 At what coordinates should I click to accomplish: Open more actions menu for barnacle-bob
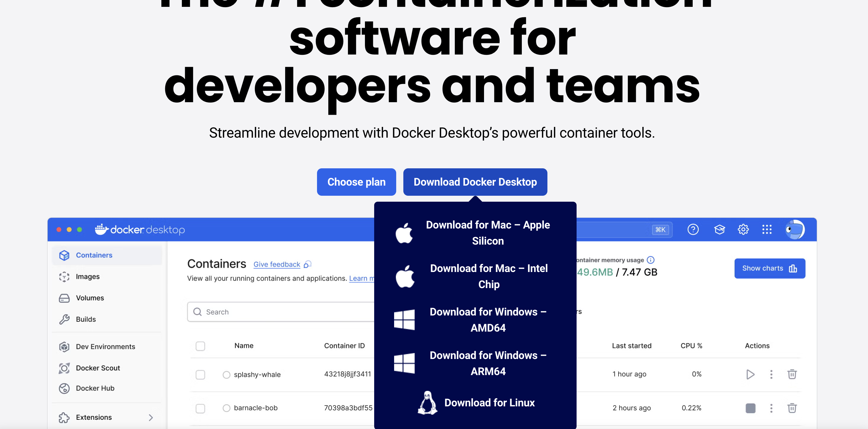771,408
